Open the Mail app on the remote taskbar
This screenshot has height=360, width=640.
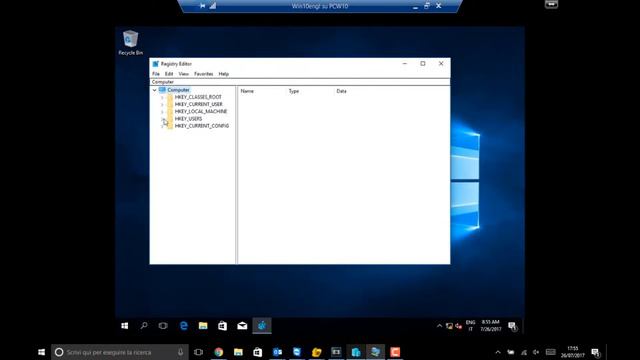(242, 326)
